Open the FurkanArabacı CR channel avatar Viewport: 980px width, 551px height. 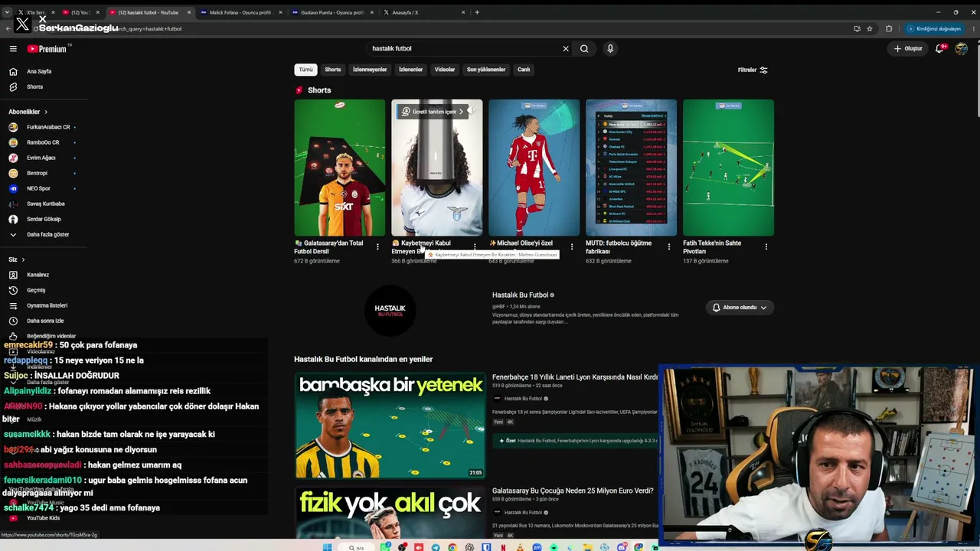(x=13, y=127)
